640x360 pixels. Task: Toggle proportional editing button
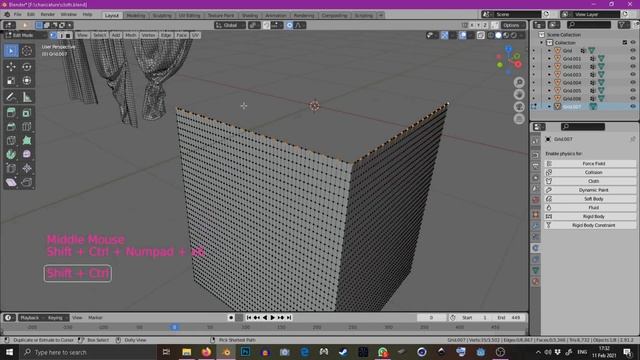[x=289, y=25]
